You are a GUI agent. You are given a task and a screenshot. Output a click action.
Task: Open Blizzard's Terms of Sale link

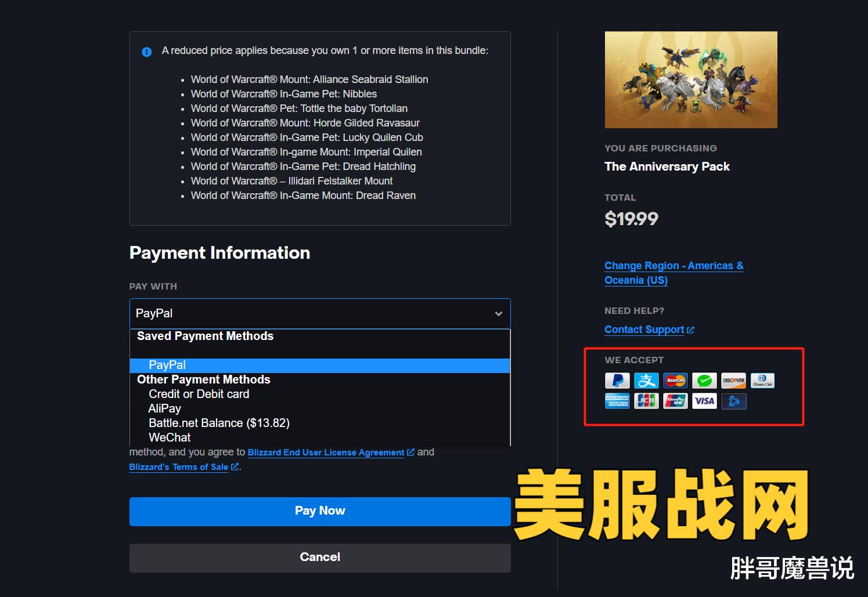pos(178,467)
